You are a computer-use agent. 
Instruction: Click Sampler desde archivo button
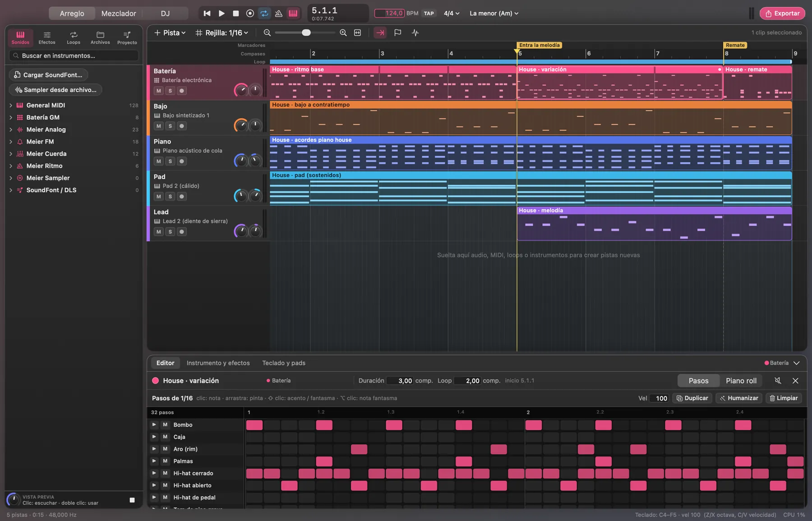(55, 90)
